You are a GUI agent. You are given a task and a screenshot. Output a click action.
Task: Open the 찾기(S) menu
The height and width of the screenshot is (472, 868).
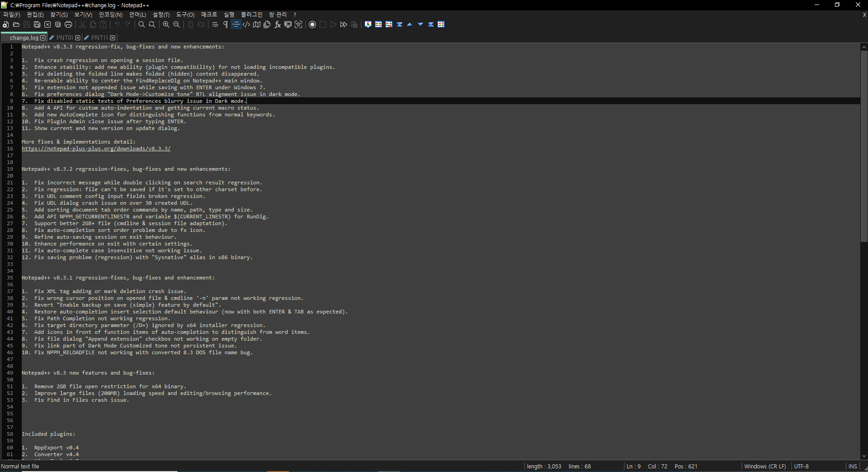(59, 14)
